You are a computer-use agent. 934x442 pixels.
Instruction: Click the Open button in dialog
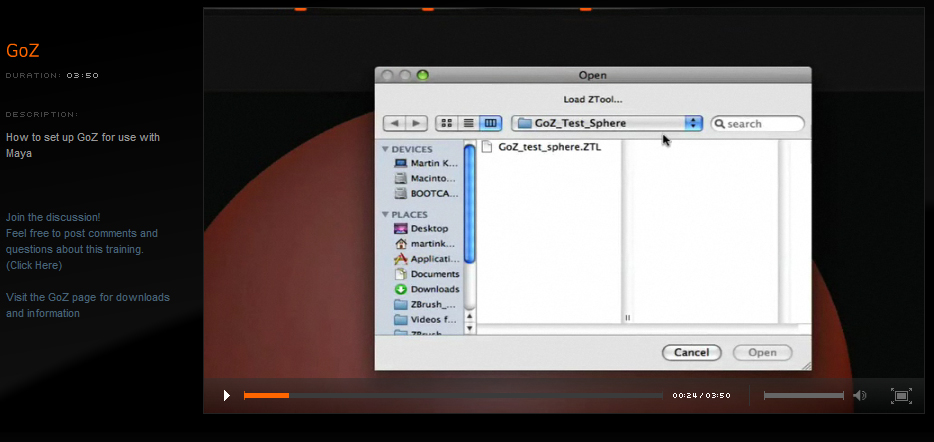762,353
